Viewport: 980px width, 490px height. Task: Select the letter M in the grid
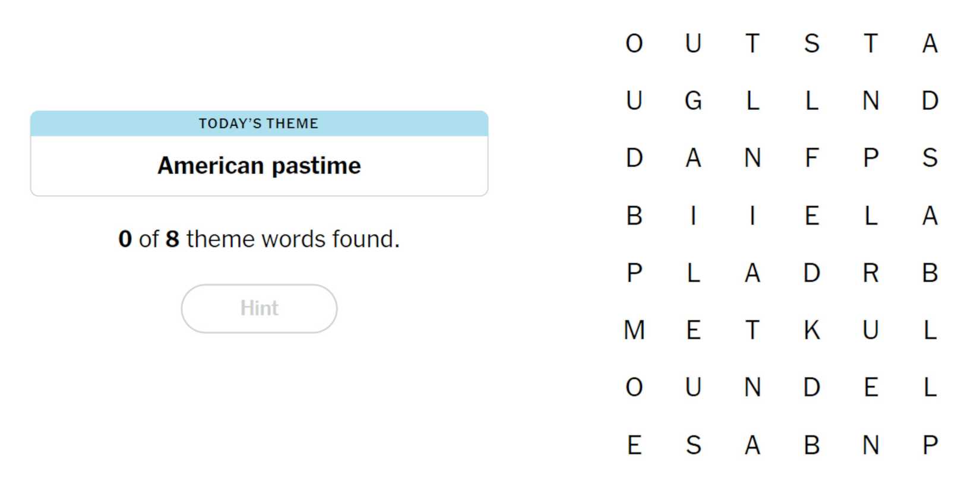point(634,330)
